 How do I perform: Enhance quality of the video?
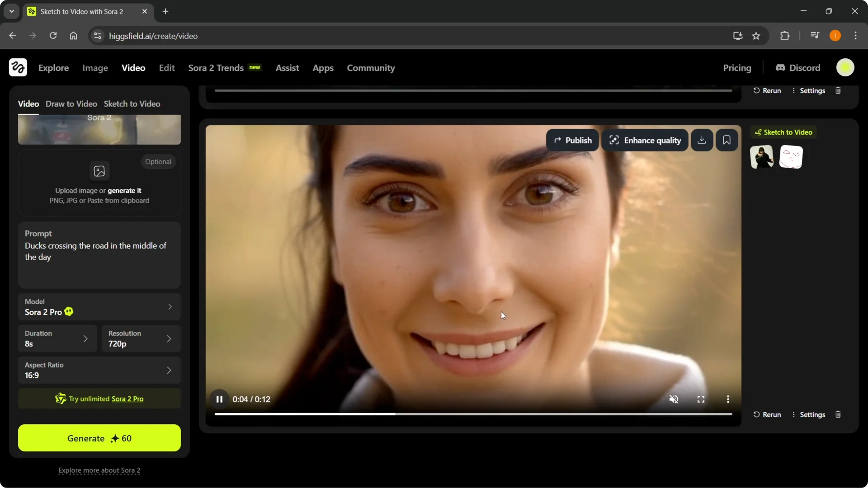645,140
